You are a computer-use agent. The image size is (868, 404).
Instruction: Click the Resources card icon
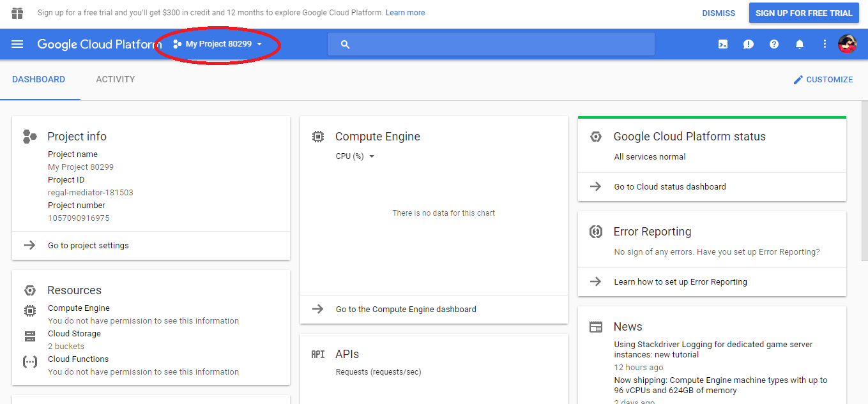click(29, 290)
